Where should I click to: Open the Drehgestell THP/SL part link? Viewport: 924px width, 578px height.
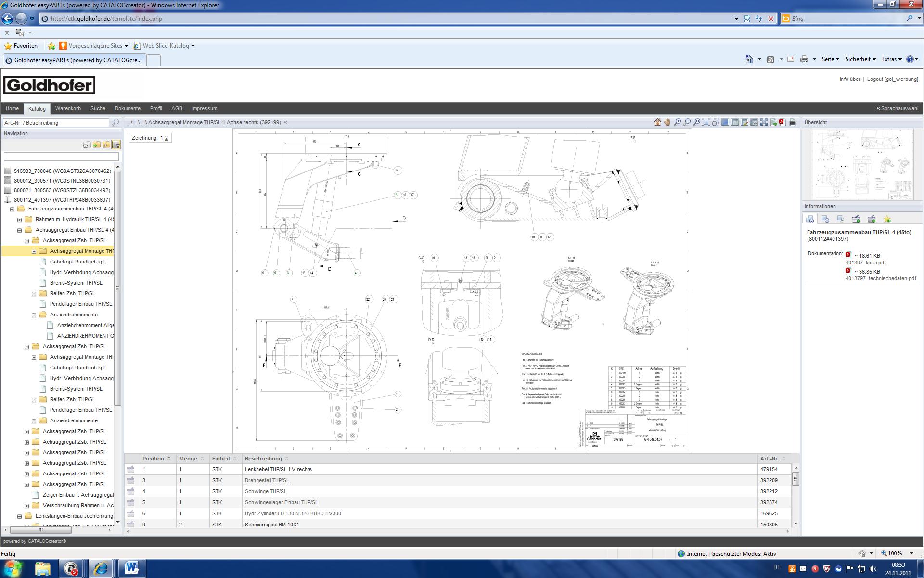pos(267,480)
